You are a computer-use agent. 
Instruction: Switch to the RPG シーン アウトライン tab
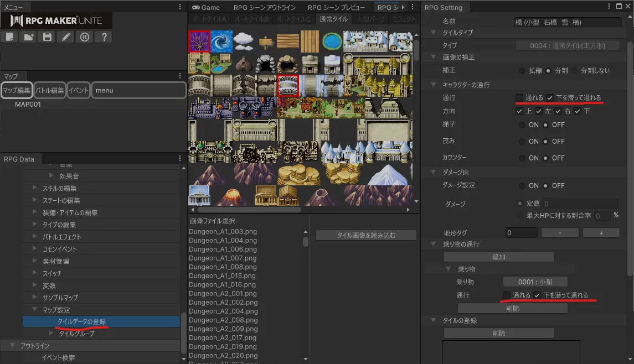pyautogui.click(x=264, y=7)
